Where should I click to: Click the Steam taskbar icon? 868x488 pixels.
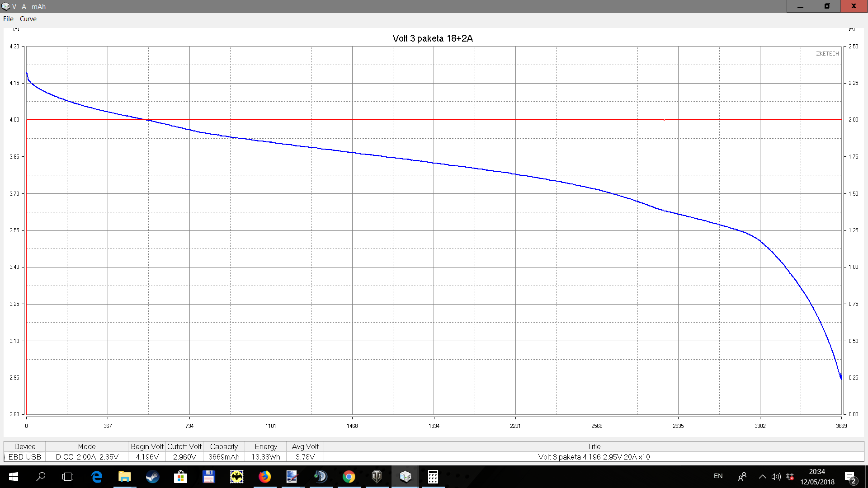coord(152,477)
